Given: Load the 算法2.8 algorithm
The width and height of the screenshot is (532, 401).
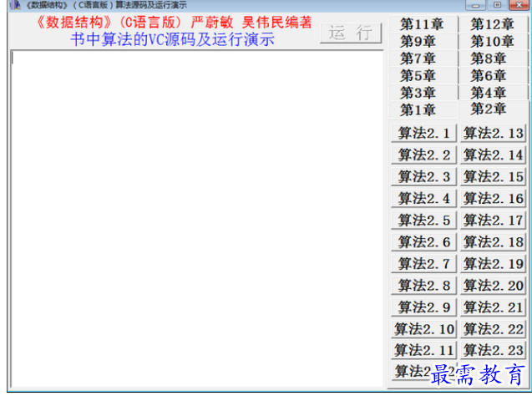Looking at the screenshot, I should (x=423, y=286).
